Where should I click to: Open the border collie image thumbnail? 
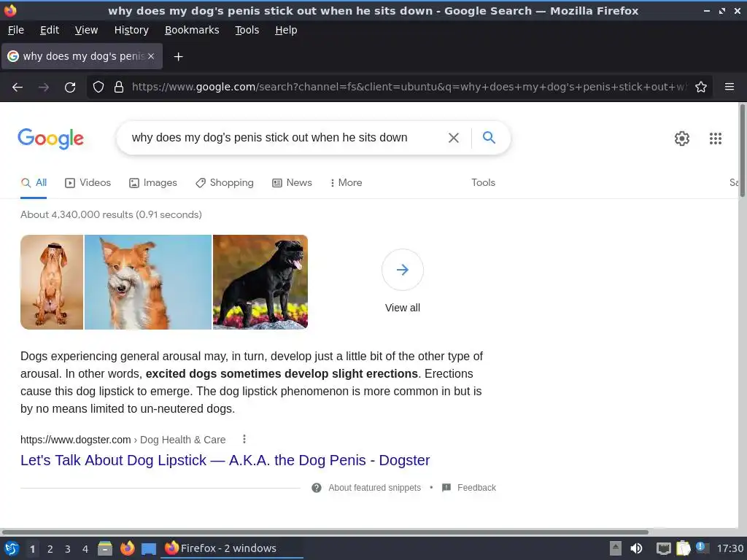coord(148,282)
